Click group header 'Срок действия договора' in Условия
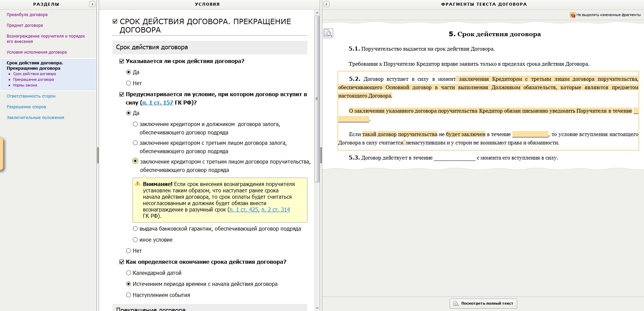Viewport: 644px width, 311px height. [x=210, y=47]
